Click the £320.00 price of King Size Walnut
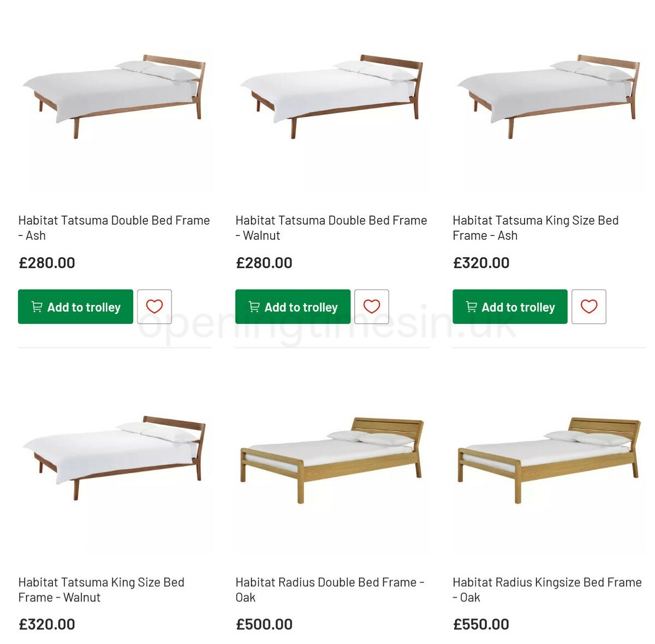Image resolution: width=655 pixels, height=644 pixels. tap(46, 623)
